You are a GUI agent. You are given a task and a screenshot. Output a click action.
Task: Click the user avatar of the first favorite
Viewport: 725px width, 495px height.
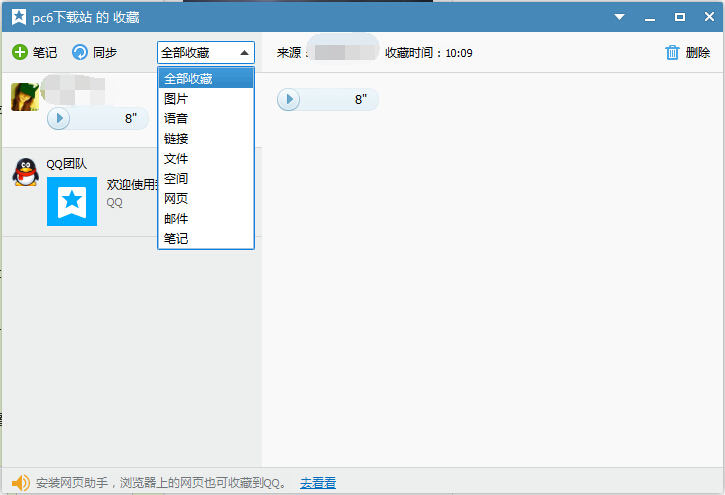click(x=25, y=97)
